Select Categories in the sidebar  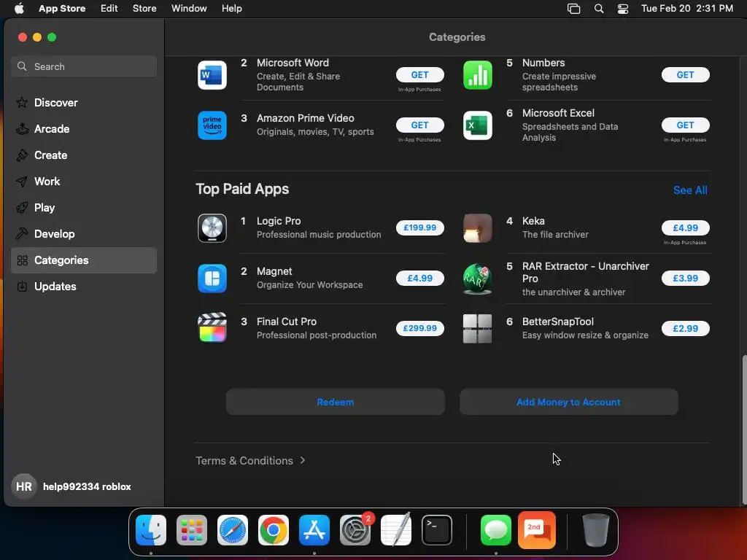tap(84, 260)
